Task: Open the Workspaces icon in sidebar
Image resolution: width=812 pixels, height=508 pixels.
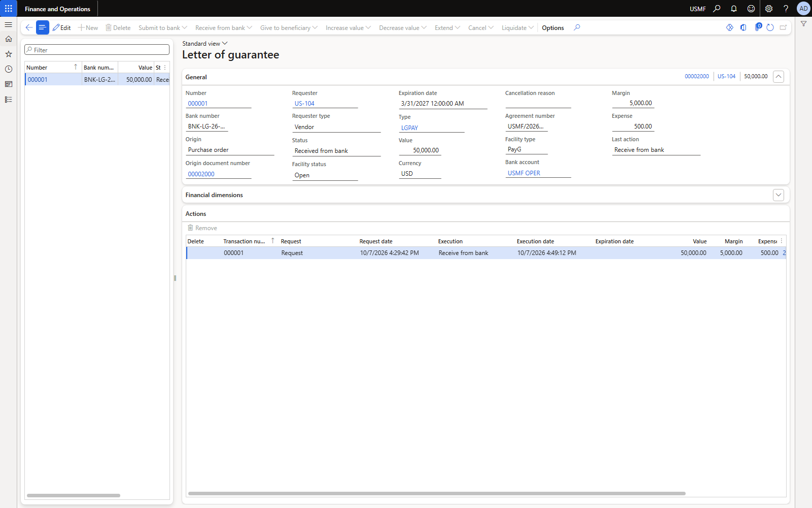Action: (9, 84)
